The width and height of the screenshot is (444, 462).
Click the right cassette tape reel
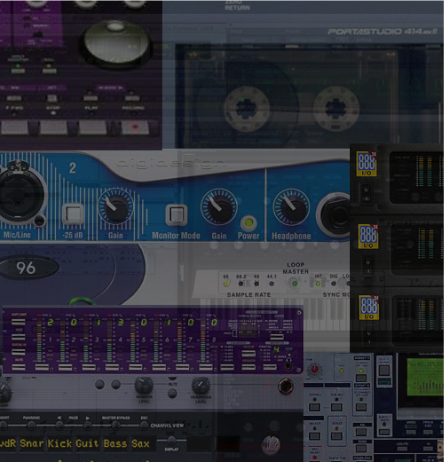pos(336,108)
